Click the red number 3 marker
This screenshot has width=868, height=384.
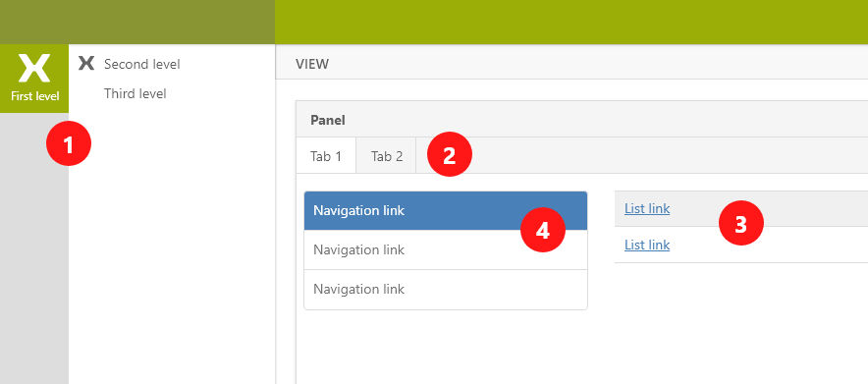pyautogui.click(x=740, y=224)
